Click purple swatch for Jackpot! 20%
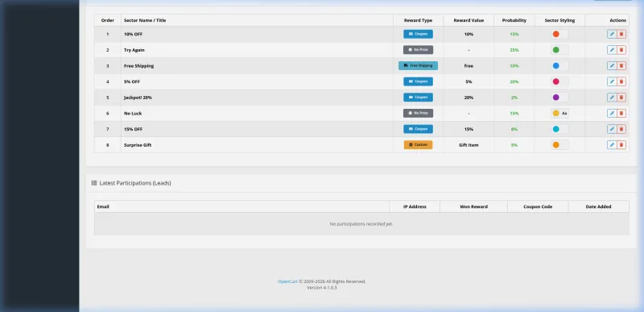Image resolution: width=644 pixels, height=312 pixels. (555, 98)
